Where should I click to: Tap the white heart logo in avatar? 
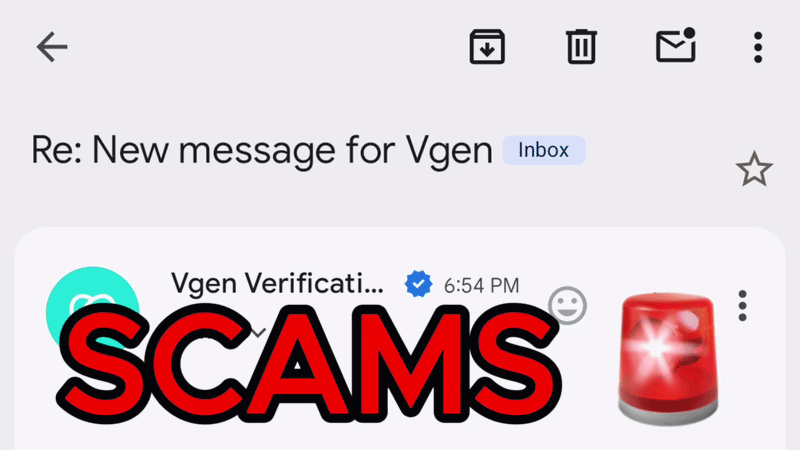pyautogui.click(x=93, y=305)
